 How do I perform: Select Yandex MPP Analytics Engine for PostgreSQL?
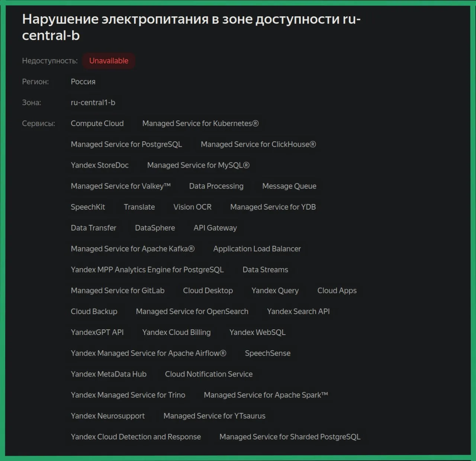coord(147,270)
